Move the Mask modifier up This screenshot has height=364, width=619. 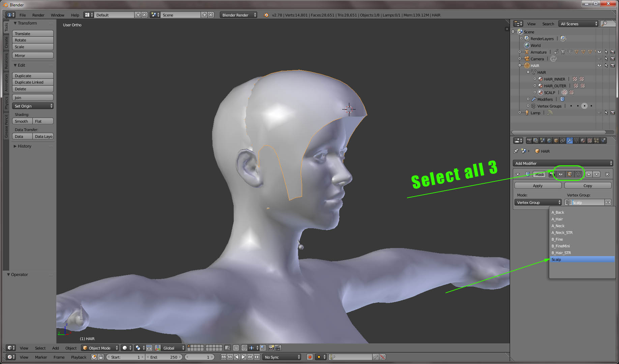589,174
